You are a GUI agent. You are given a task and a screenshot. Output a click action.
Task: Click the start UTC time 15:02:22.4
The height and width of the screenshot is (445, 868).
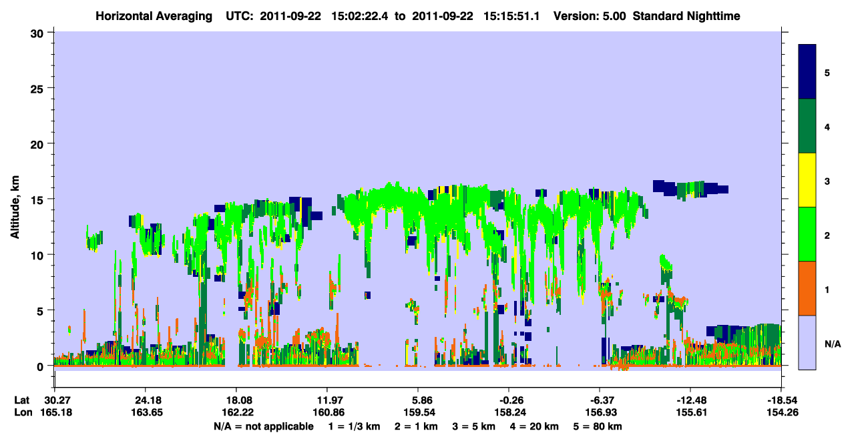360,15
